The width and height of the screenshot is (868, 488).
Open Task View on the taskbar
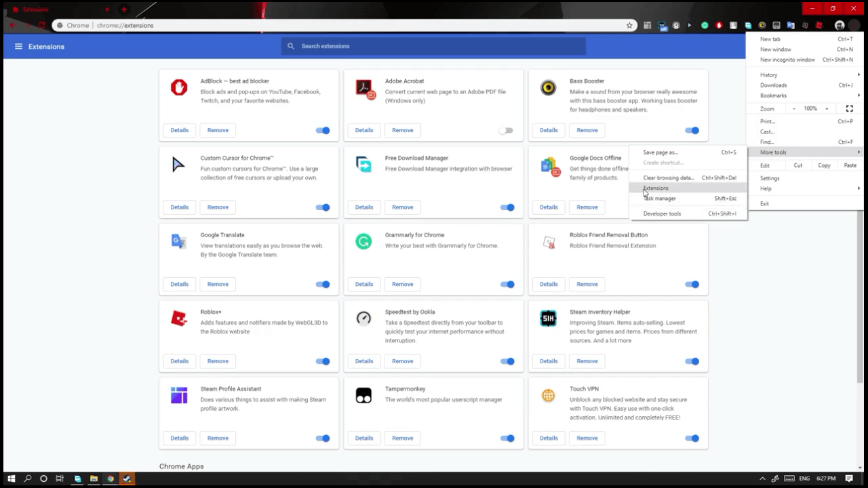(60, 479)
